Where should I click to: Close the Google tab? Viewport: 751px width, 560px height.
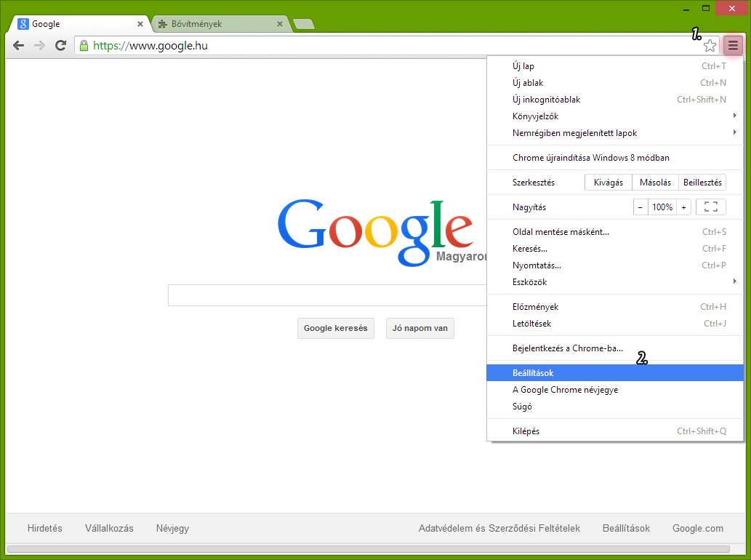[140, 24]
